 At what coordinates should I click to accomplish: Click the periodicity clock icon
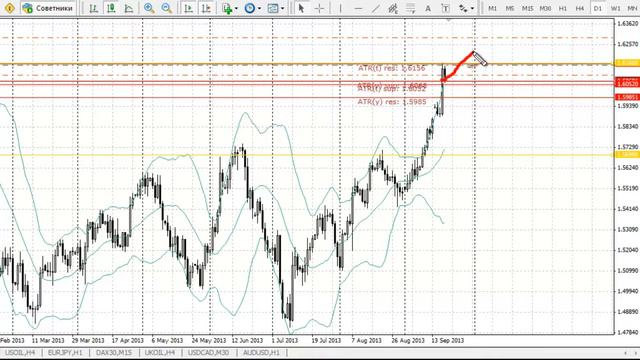coord(249,8)
